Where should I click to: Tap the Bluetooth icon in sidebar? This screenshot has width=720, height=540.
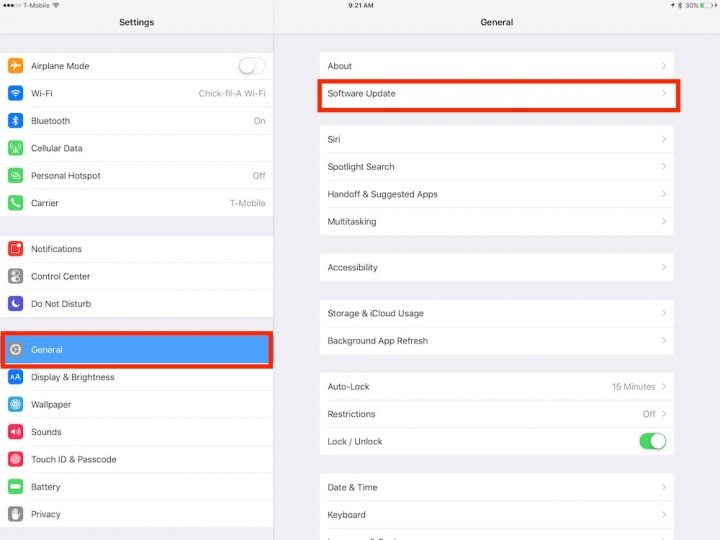click(15, 121)
